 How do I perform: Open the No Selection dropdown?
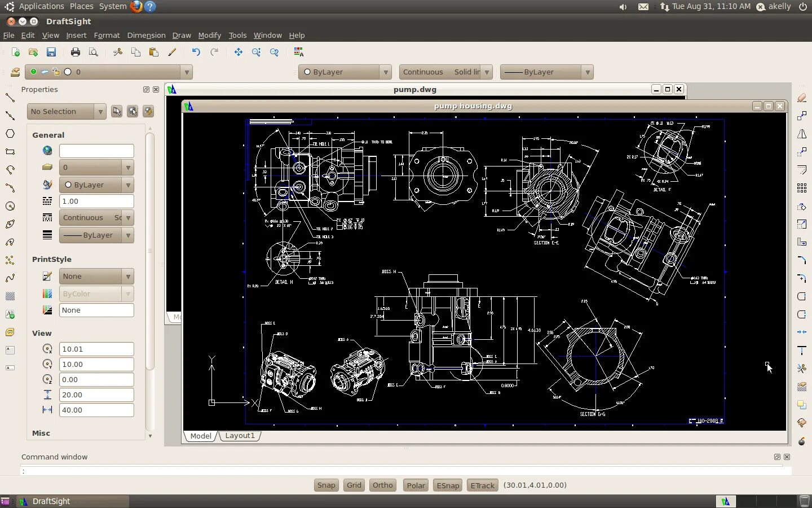[x=67, y=112]
